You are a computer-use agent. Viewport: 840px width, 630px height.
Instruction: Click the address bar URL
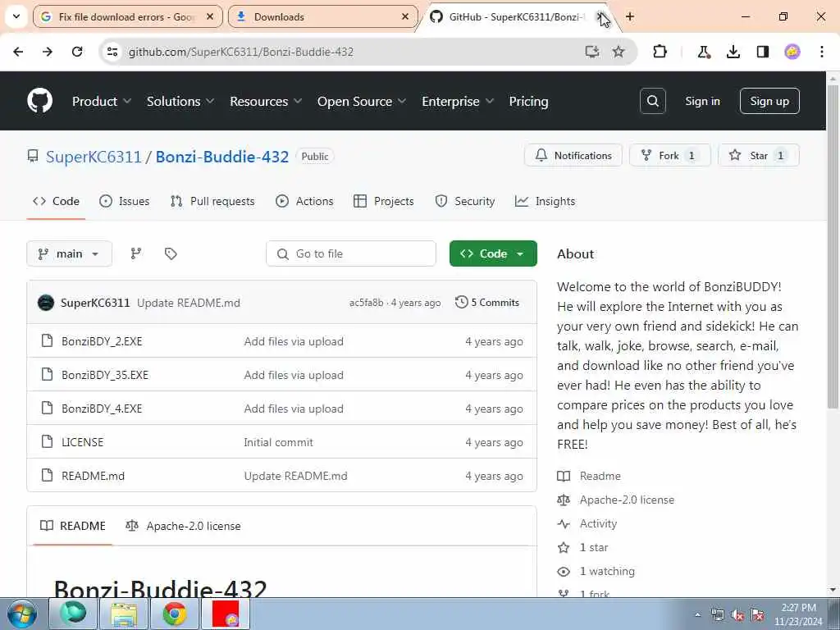tap(241, 52)
